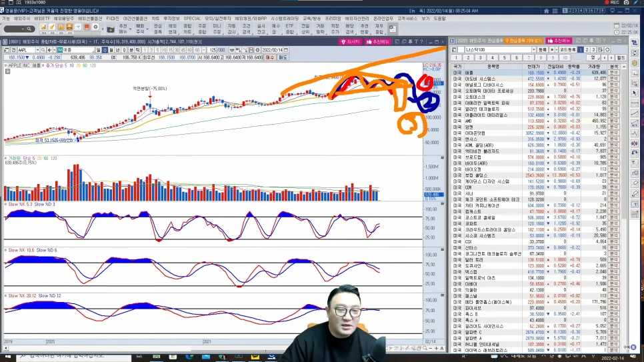Switch chart period to 분 (minute)

[131, 50]
